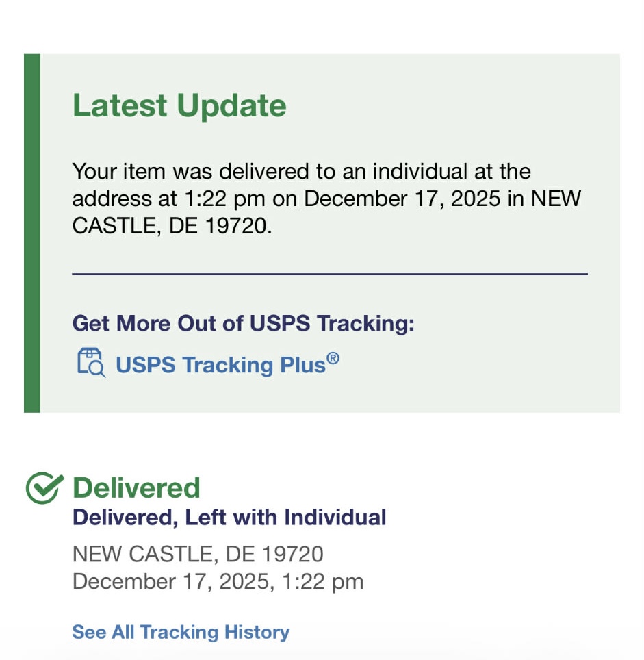Click the large green "Delivered" status heading

pyautogui.click(x=136, y=488)
